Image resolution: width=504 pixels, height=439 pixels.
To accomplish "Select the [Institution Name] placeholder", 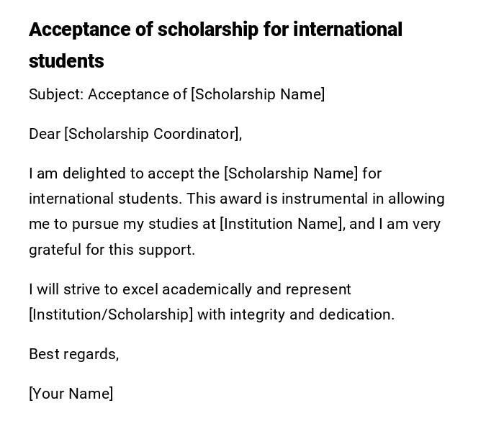I will [282, 224].
